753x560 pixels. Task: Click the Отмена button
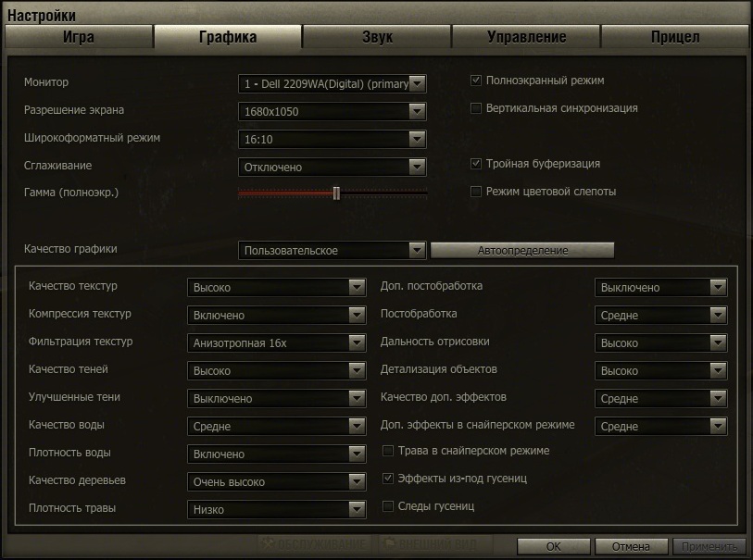click(631, 546)
